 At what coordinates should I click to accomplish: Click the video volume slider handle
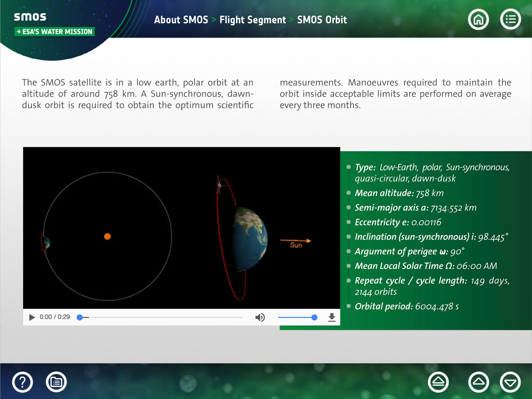tap(314, 317)
